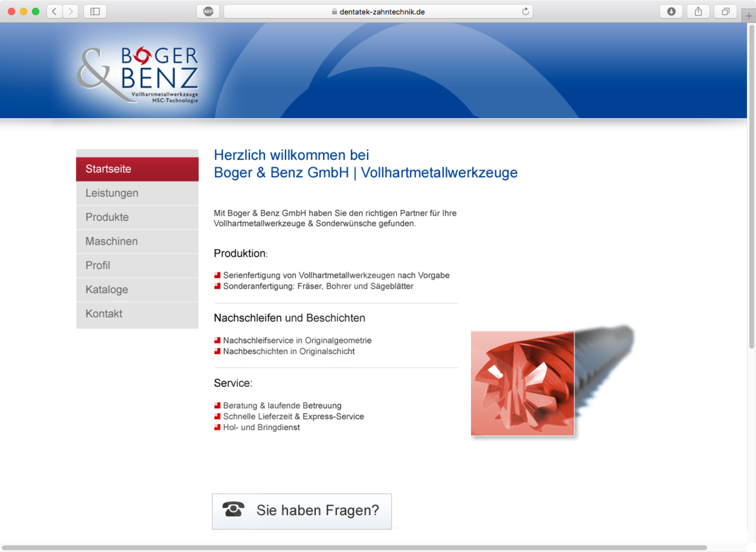Open the Produkte menu item
The width and height of the screenshot is (756, 552).
point(138,217)
